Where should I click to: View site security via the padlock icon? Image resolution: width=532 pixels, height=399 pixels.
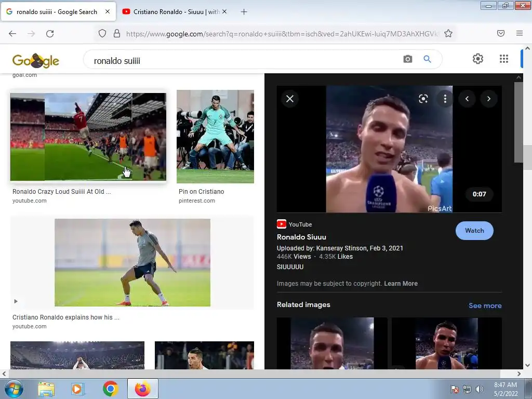coord(117,33)
